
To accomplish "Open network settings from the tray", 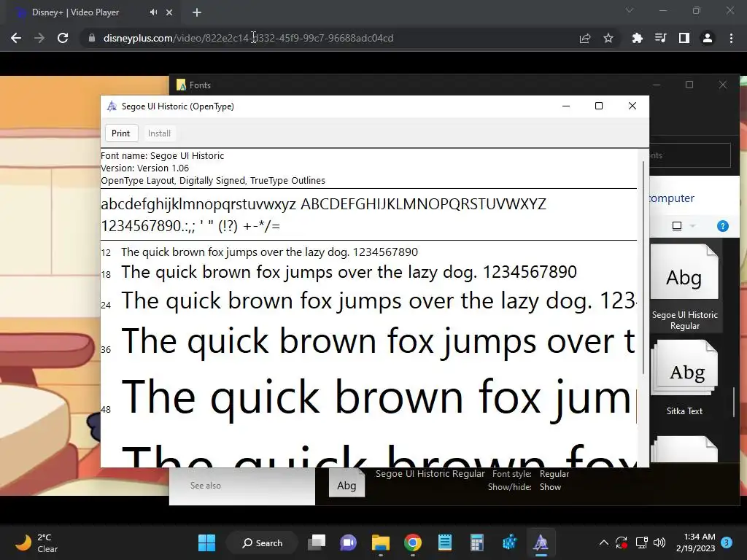I will [x=641, y=542].
